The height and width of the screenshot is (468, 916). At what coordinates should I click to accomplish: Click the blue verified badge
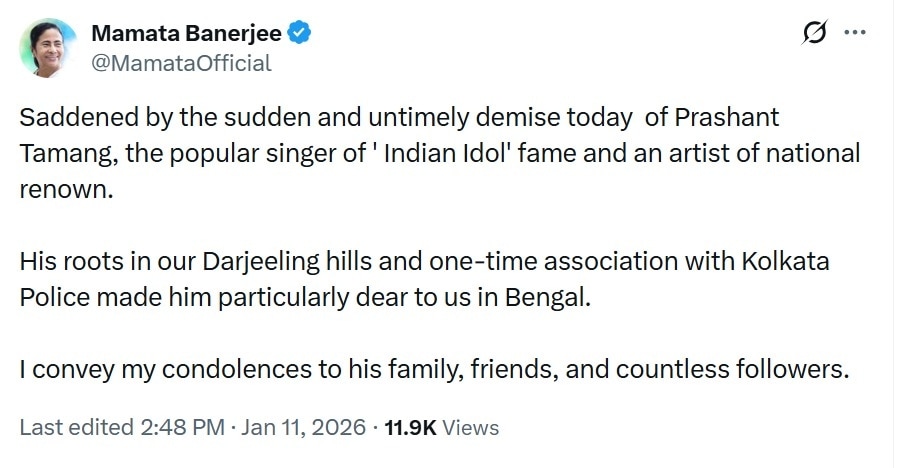pyautogui.click(x=299, y=33)
